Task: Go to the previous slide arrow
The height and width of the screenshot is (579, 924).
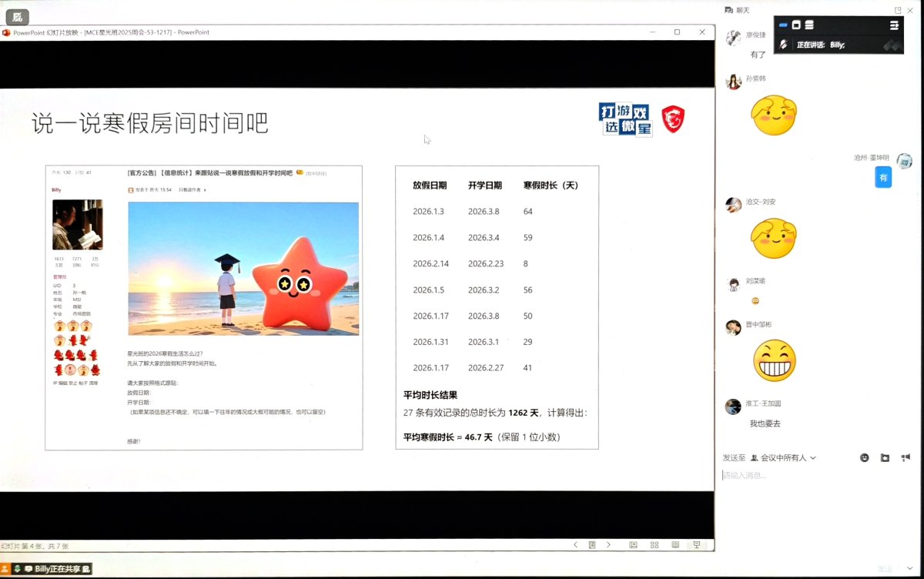Action: pos(575,545)
